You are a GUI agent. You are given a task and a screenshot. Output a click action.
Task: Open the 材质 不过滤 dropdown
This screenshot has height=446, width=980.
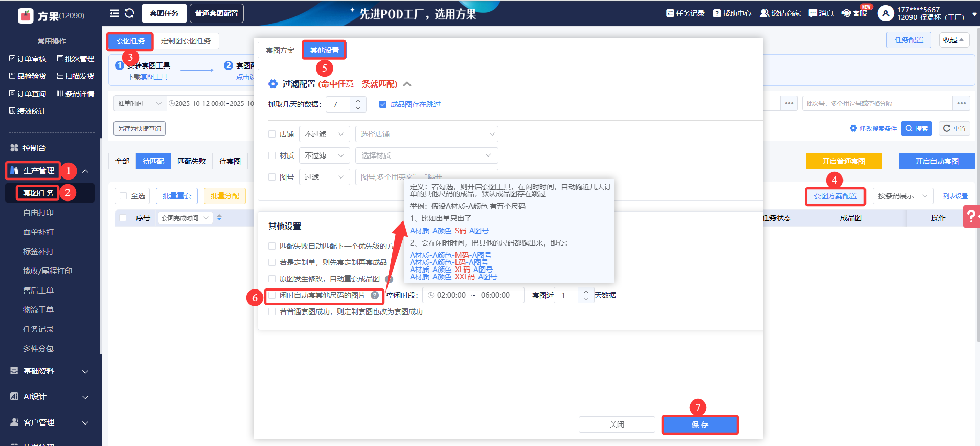tap(325, 155)
